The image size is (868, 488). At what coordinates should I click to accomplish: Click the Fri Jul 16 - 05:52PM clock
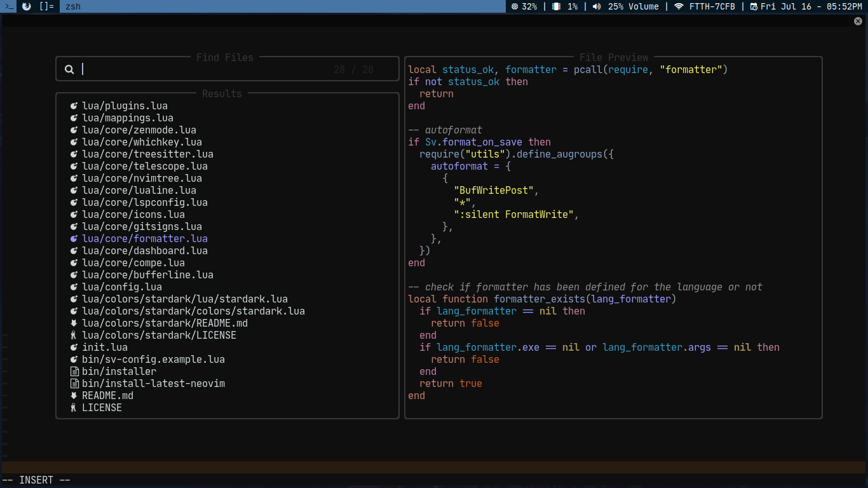811,6
